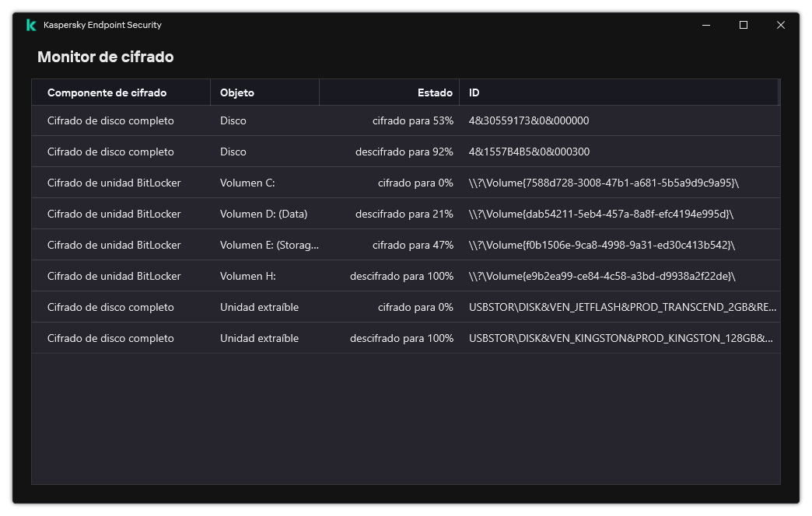This screenshot has height=516, width=812.
Task: Close the Monitor de cifrado window
Action: tap(781, 25)
